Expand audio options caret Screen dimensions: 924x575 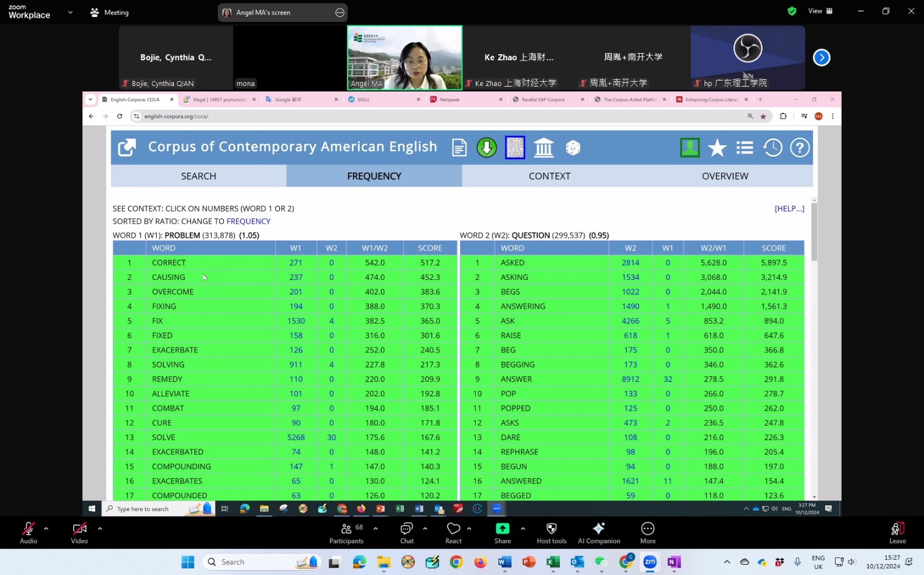point(46,529)
